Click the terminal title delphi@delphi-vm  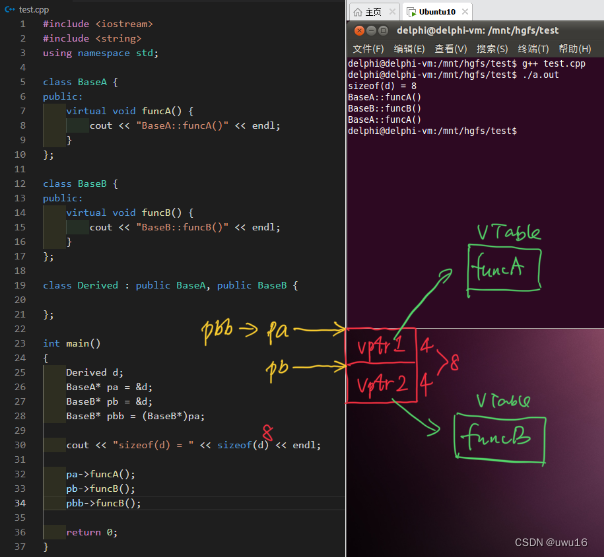[x=478, y=31]
